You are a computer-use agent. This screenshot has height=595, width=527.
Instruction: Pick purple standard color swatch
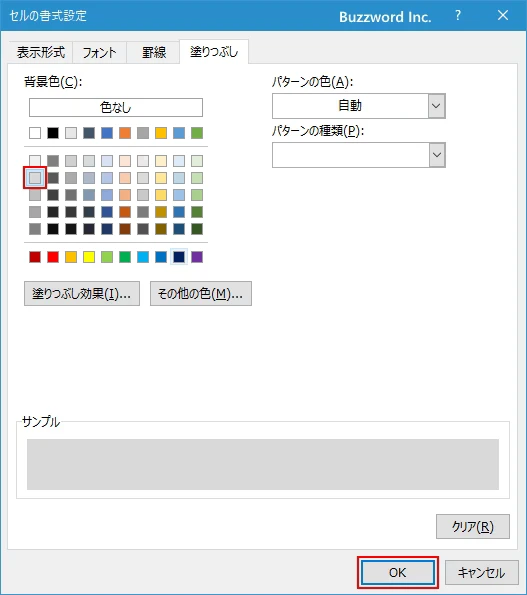pos(197,257)
